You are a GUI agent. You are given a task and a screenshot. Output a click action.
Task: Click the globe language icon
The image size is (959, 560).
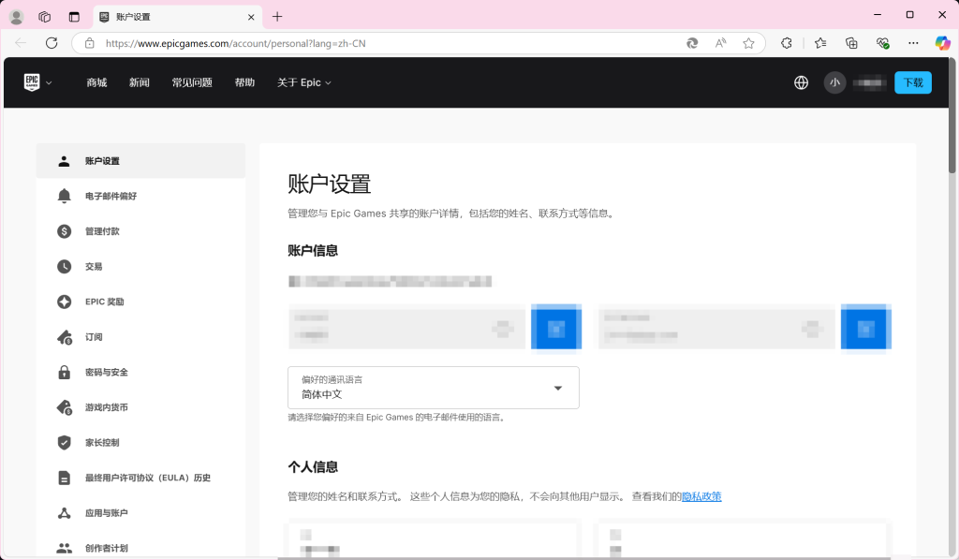pos(802,82)
